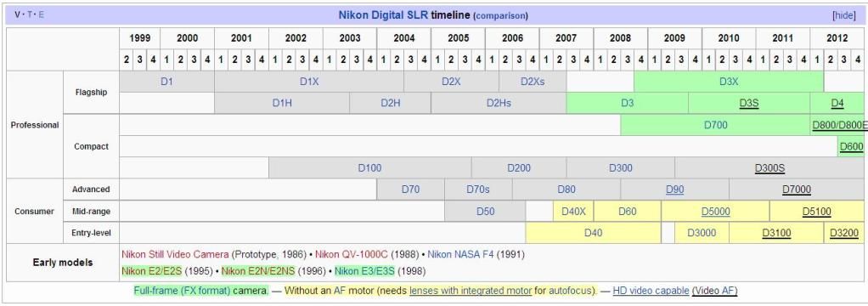Open the Full-frame (FX format) legend link
868x306 pixels.
pyautogui.click(x=201, y=291)
